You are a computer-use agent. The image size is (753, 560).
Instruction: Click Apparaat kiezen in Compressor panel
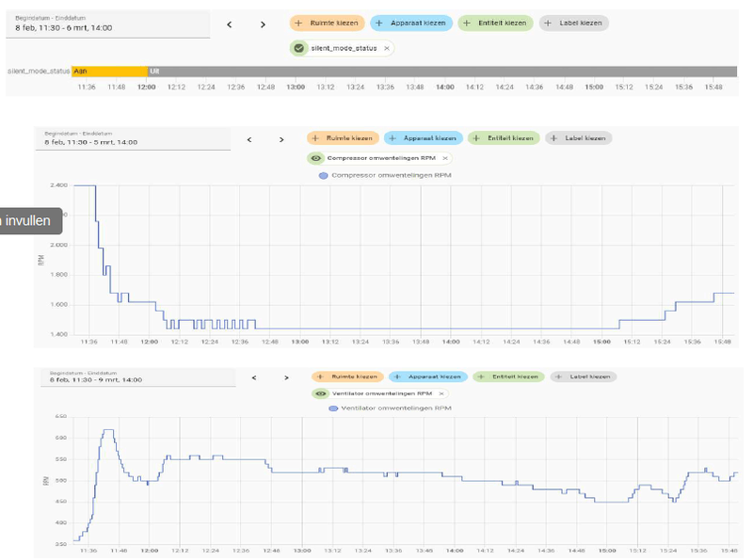[x=423, y=138]
